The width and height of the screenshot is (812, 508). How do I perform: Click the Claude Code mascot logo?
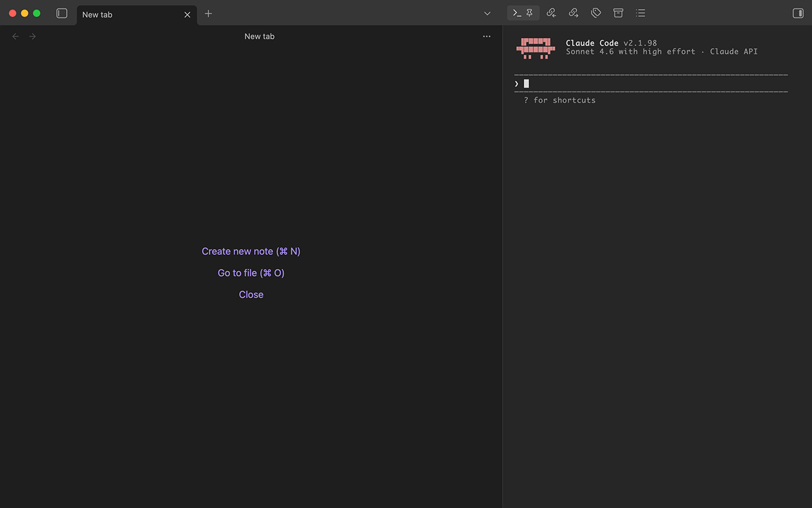click(x=535, y=48)
